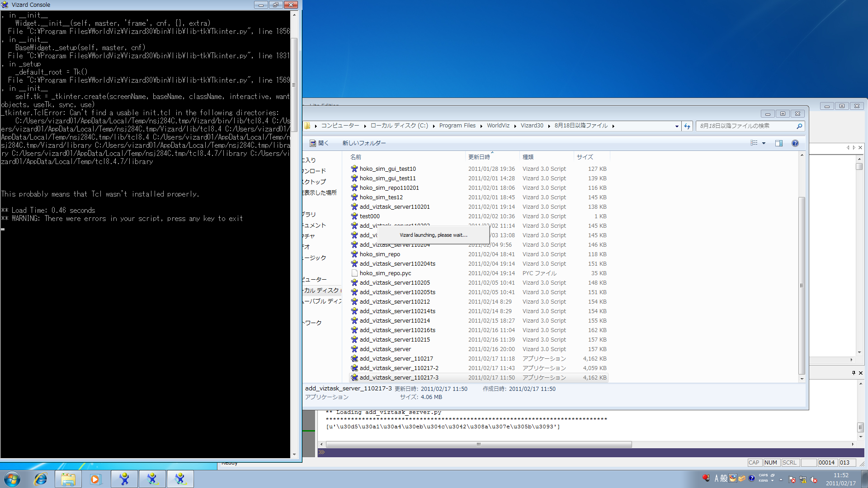
Task: Expand the view options dropdown arrow
Action: [764, 143]
